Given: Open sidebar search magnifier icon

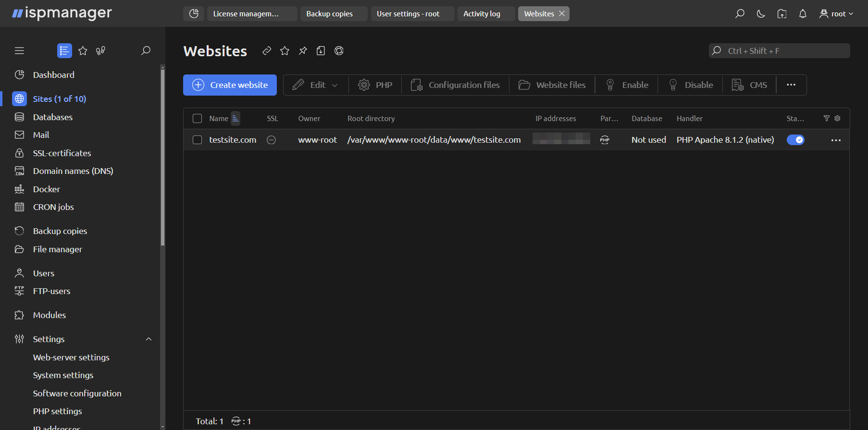Looking at the screenshot, I should pyautogui.click(x=146, y=50).
